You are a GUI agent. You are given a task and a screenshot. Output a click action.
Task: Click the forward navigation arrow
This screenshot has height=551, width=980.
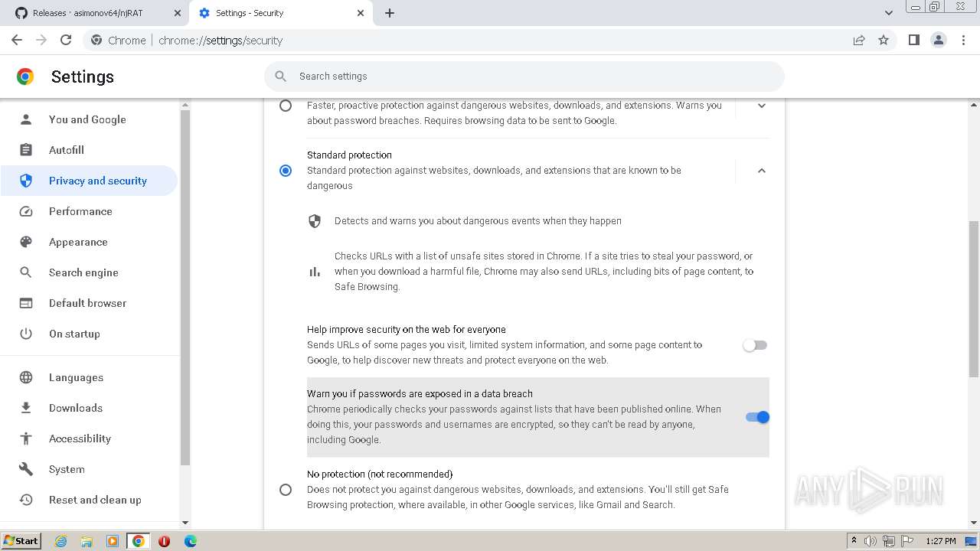pyautogui.click(x=41, y=40)
